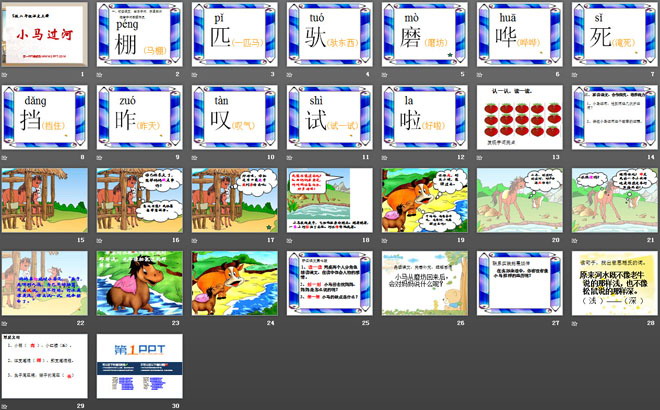Select slide 21 horse with two bubbles
The height and width of the screenshot is (410, 660).
(x=615, y=200)
